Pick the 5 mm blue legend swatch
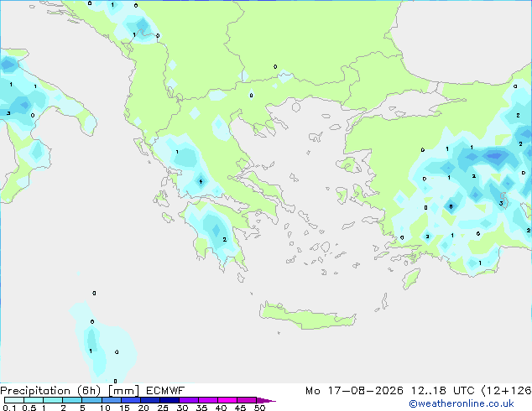The image size is (532, 411). tap(91, 400)
